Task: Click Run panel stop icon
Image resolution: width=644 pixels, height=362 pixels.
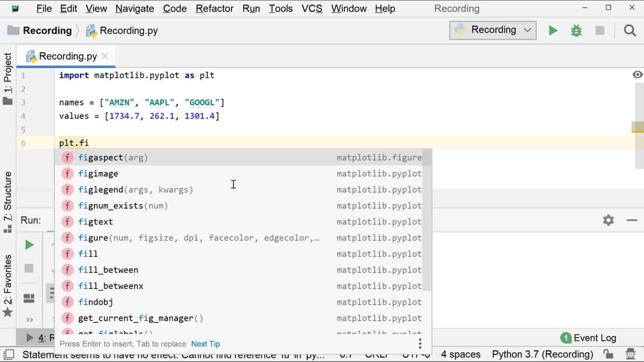Action: (x=30, y=268)
